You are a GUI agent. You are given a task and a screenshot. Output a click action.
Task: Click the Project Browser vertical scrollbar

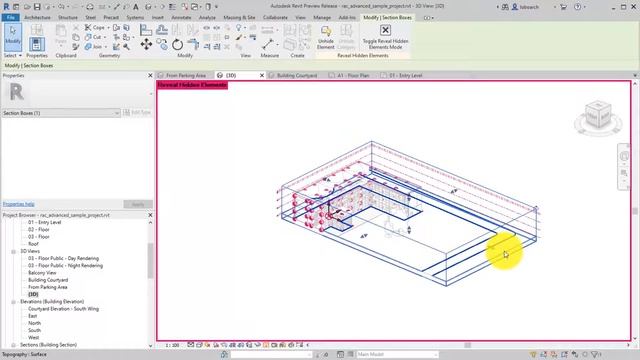[150, 261]
